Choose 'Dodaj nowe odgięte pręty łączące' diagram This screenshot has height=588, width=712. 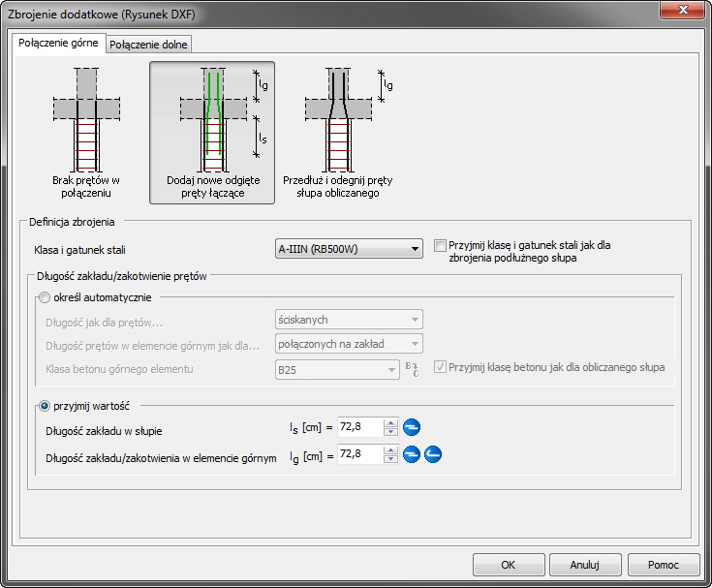point(211,132)
